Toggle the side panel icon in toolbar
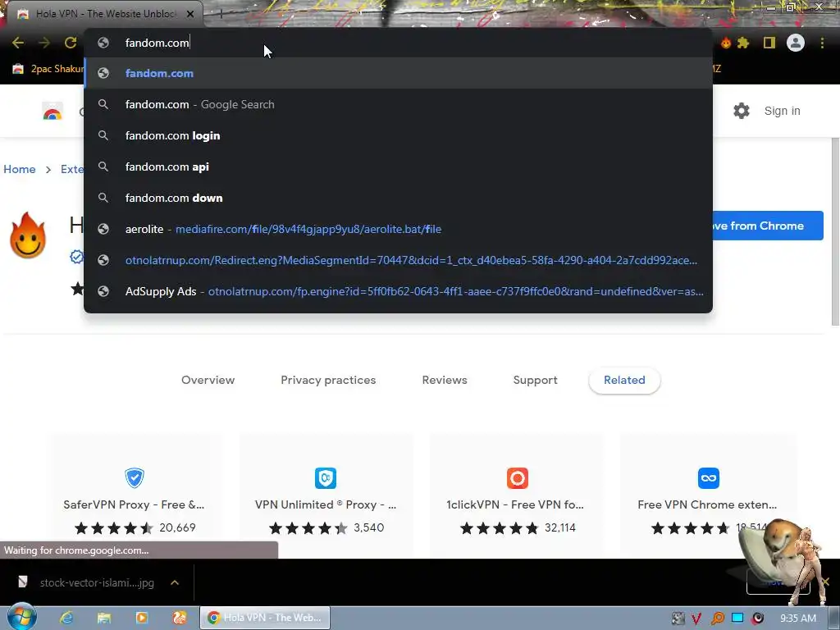Screen dimensions: 840x630 (x=769, y=43)
